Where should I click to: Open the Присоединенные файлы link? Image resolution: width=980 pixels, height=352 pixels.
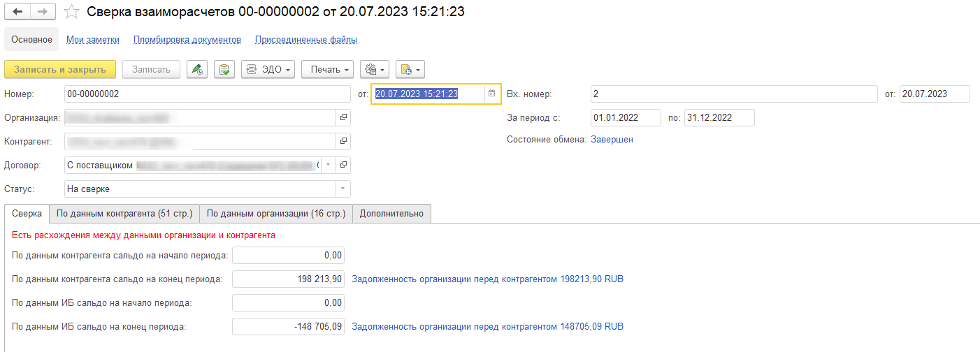point(306,40)
